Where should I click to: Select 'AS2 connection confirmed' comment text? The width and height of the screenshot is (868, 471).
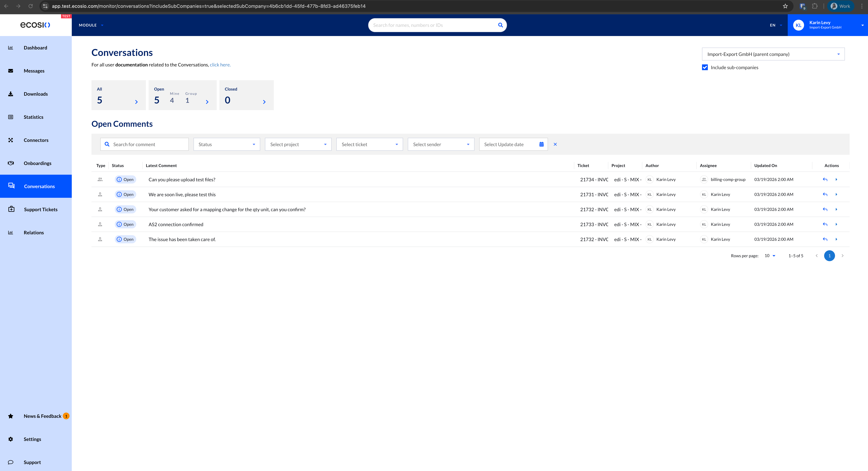click(176, 224)
